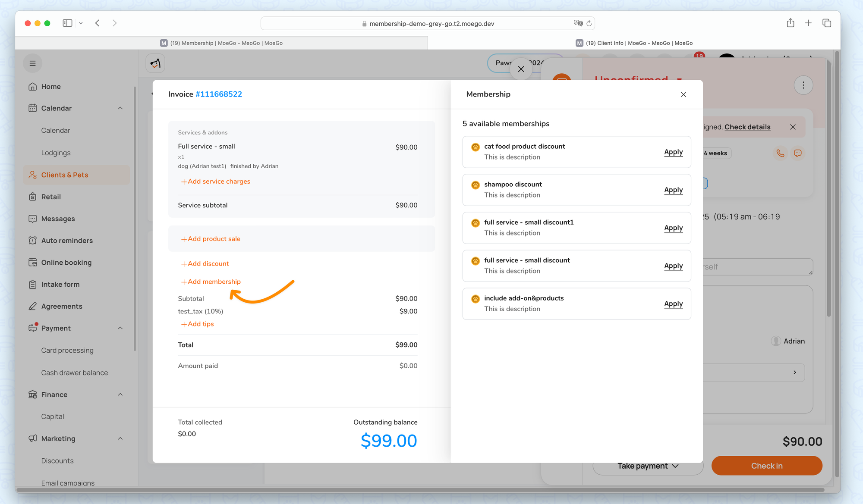This screenshot has width=863, height=504.
Task: Open Clients & Pets in sidebar
Action: [65, 175]
